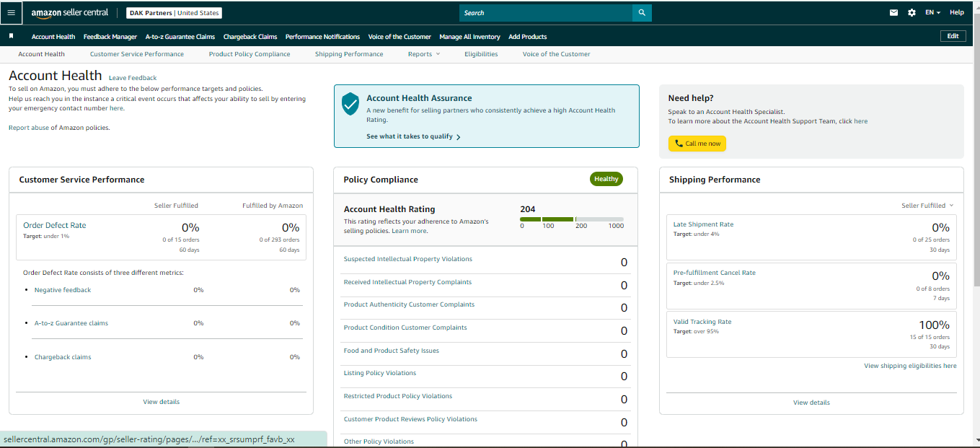This screenshot has height=448, width=980.
Task: Open the Negative feedback metric link
Action: coord(63,290)
